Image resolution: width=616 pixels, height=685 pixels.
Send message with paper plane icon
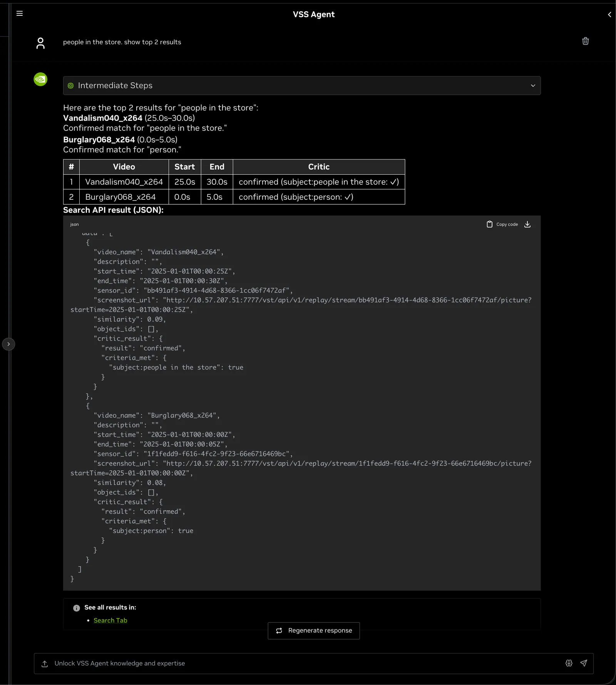coord(584,663)
